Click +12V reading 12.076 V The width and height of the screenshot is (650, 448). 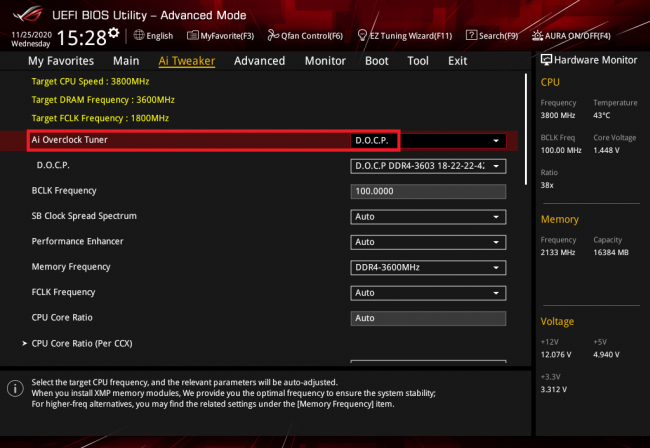point(556,354)
